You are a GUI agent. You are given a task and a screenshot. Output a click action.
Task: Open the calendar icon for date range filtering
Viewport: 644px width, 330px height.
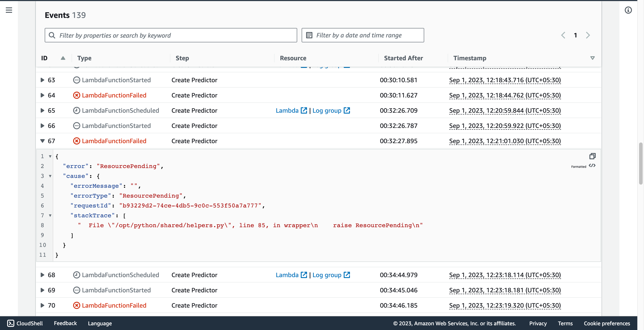click(x=309, y=35)
